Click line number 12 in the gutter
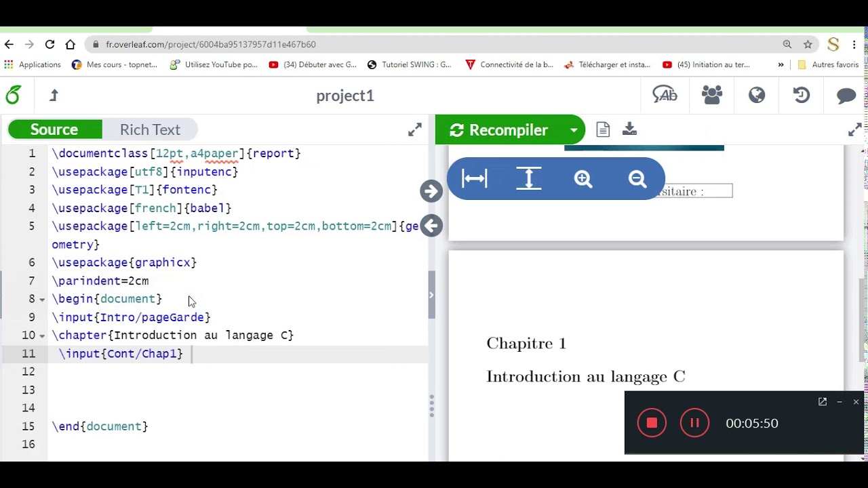The width and height of the screenshot is (868, 488). [x=28, y=371]
